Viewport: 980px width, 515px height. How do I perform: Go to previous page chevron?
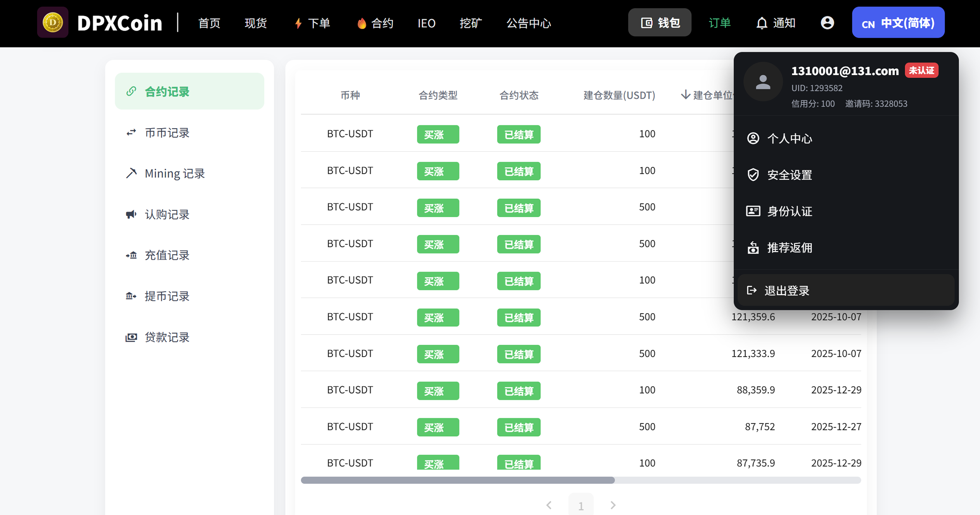tap(549, 505)
